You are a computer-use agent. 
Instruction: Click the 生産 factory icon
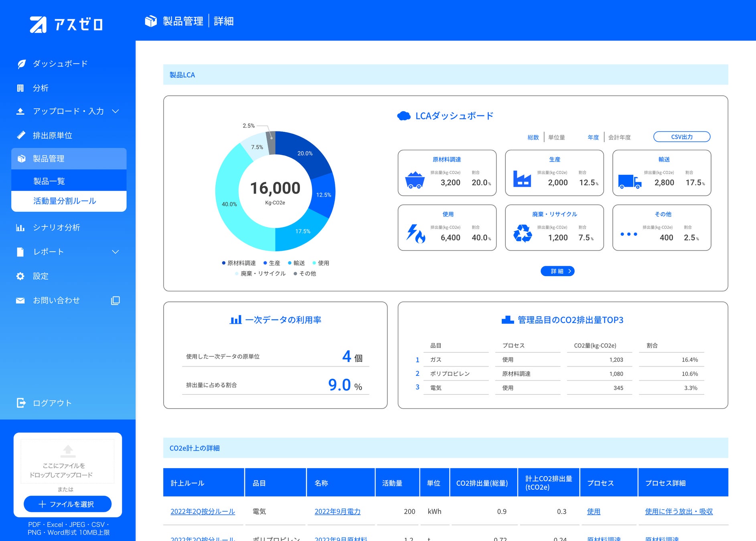coord(522,179)
